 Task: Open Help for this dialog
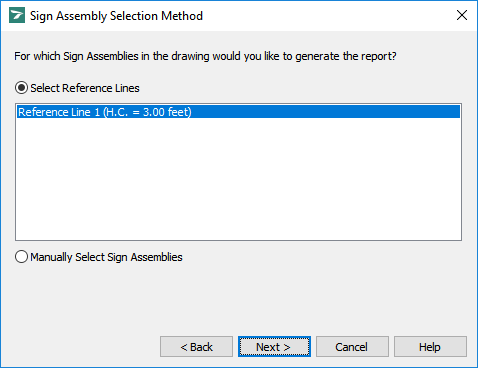(x=430, y=347)
